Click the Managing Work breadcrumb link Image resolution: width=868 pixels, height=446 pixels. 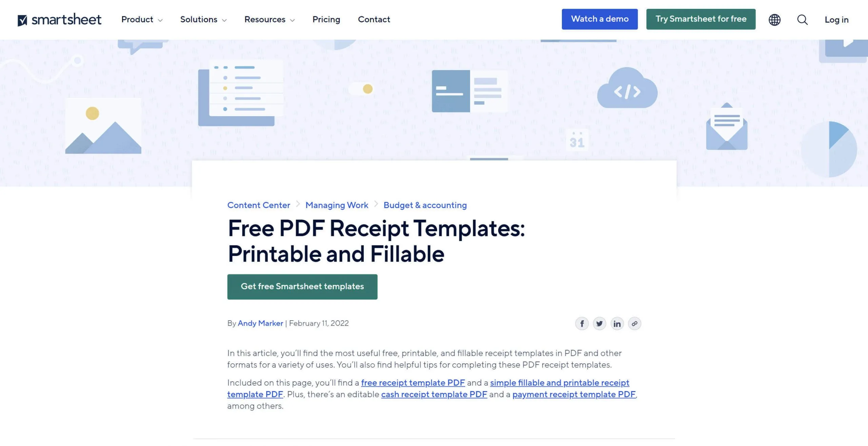tap(337, 204)
